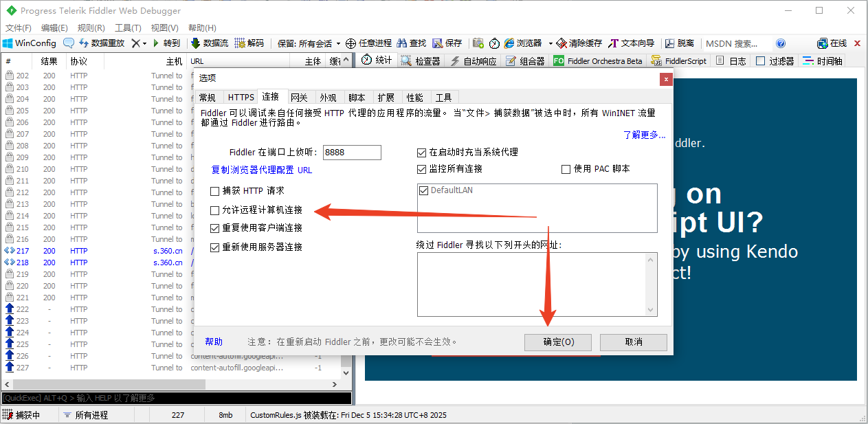Click the blue help question mark icon
The width and height of the screenshot is (868, 424).
pos(780,43)
